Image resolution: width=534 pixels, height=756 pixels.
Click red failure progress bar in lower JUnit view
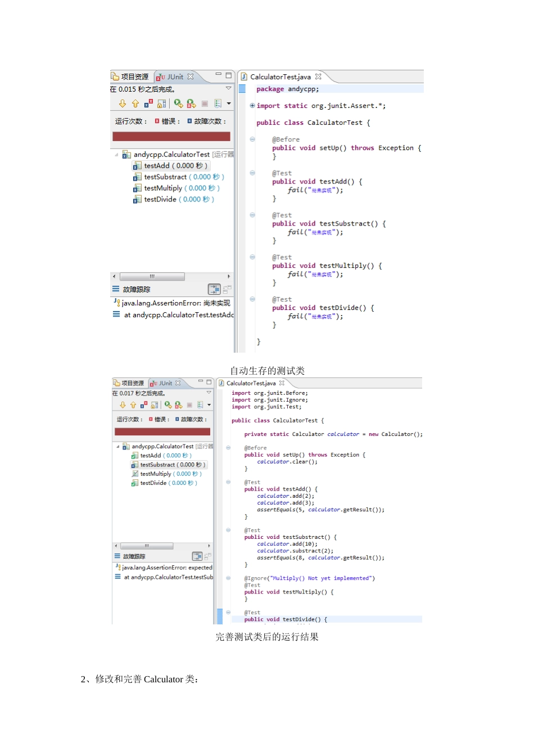tap(162, 432)
